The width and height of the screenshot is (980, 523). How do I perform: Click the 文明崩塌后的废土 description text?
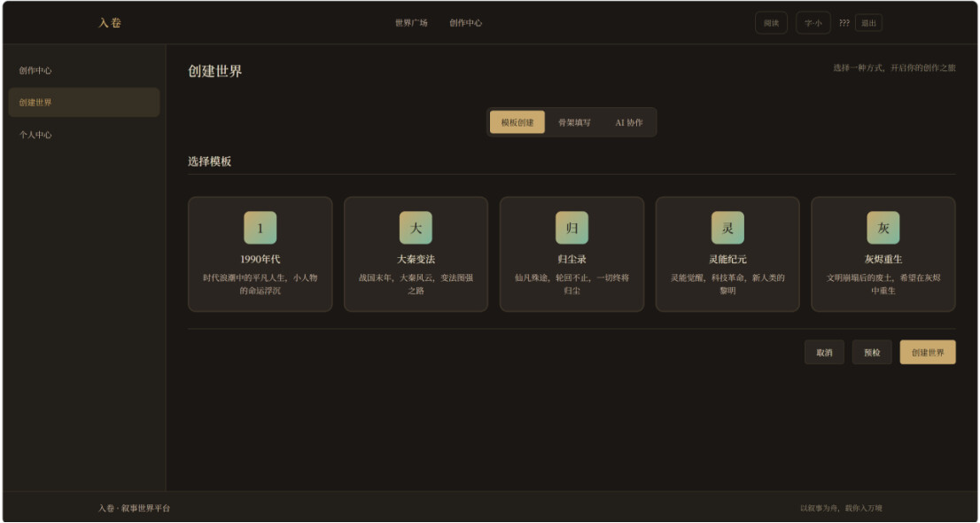coord(883,284)
